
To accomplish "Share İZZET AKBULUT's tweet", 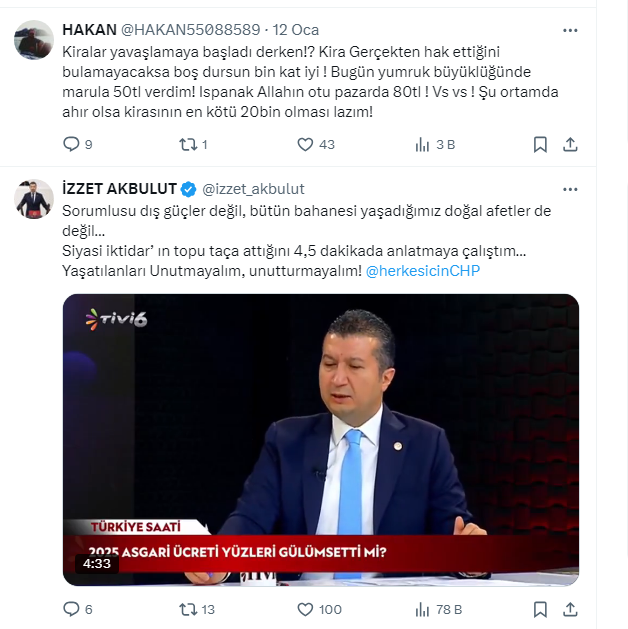I will tap(570, 610).
